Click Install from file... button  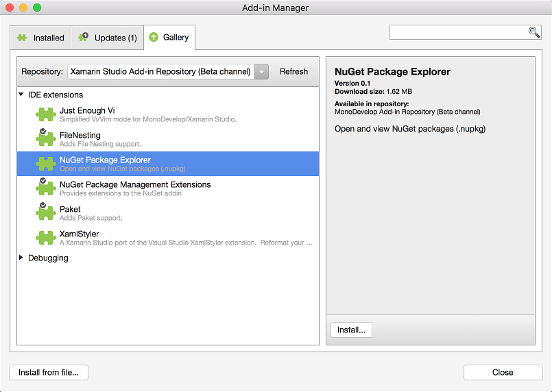tap(49, 372)
